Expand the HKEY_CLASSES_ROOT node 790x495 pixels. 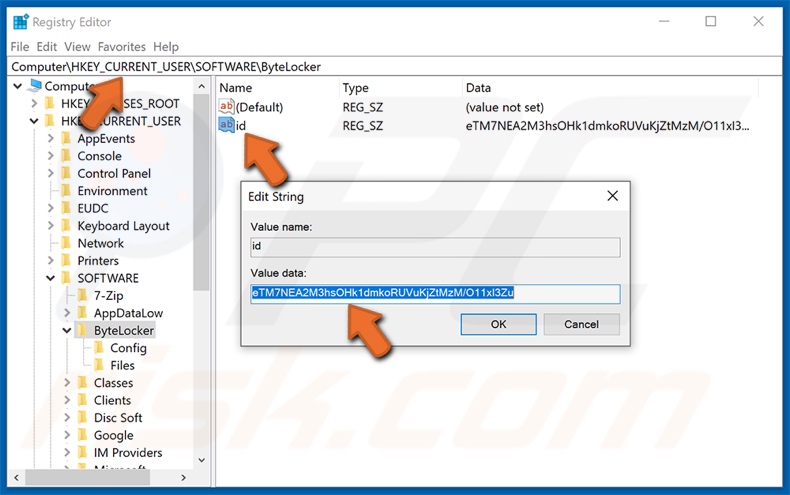(x=34, y=103)
